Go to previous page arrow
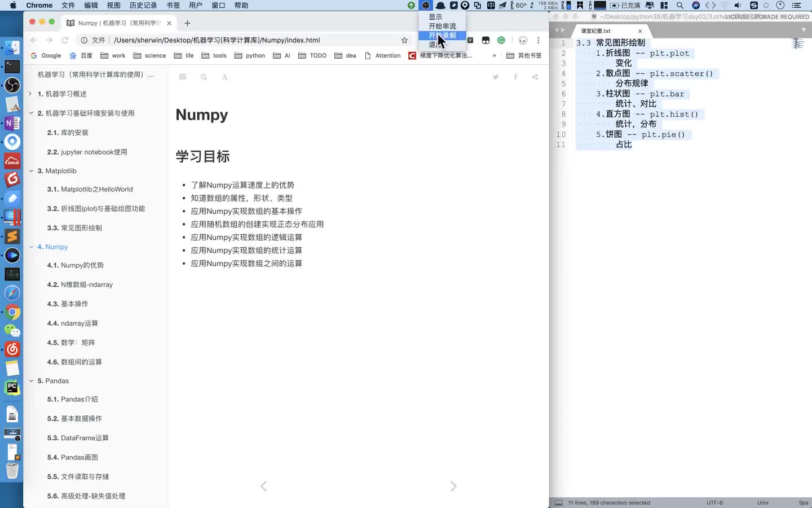 pyautogui.click(x=263, y=486)
